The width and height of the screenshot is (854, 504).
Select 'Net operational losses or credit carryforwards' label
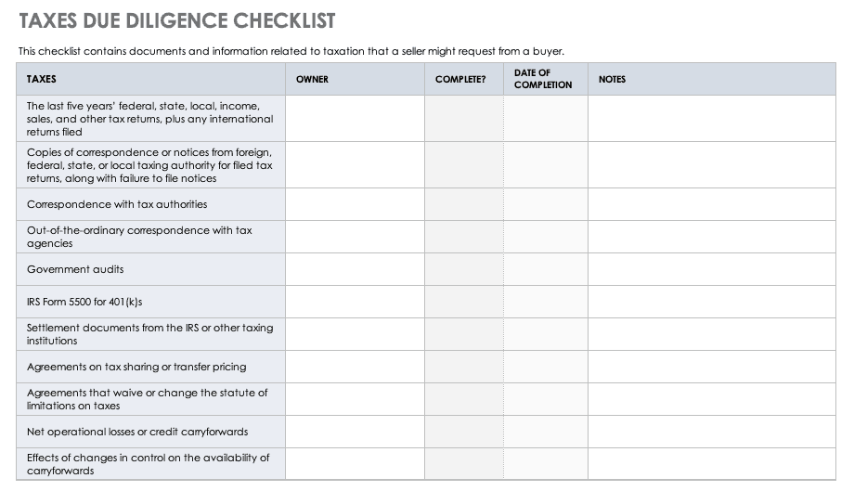point(137,432)
